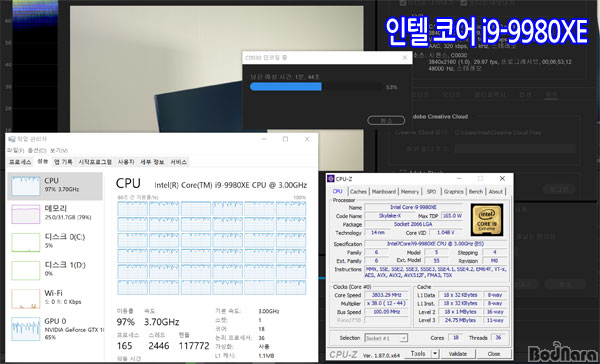600x364 pixels.
Task: Select the CPU tab in CPU-Z
Action: (x=338, y=191)
